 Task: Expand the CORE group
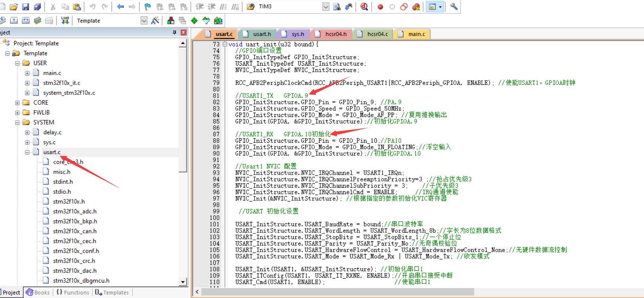17,103
